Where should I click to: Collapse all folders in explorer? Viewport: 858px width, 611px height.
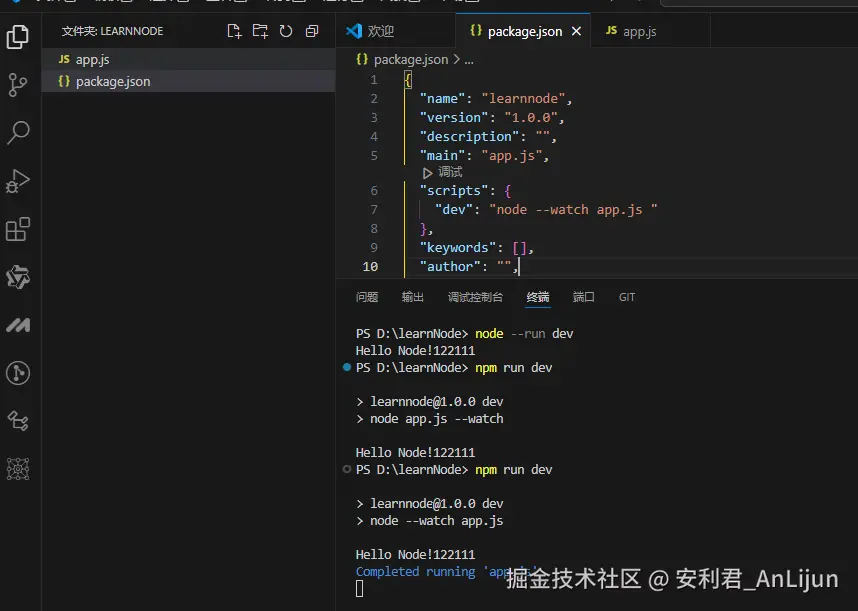[x=312, y=31]
